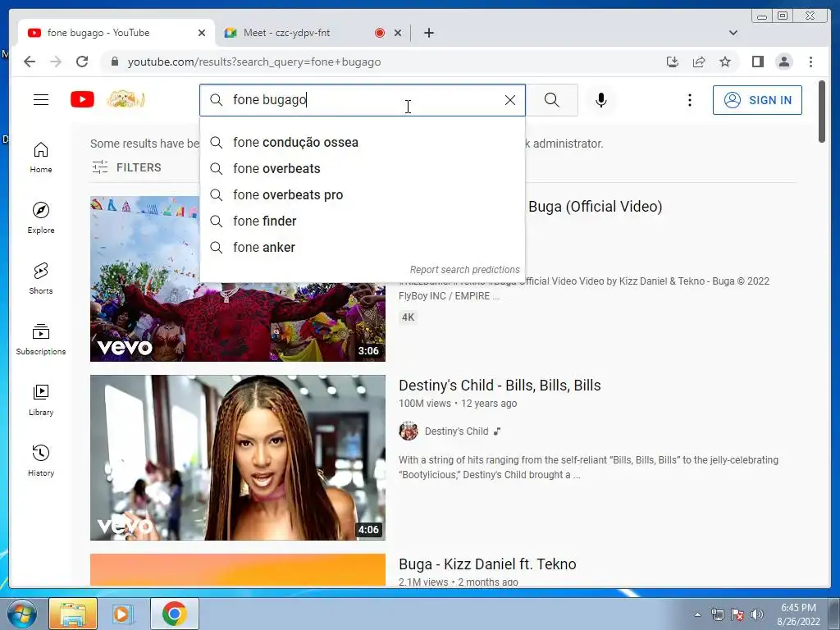840x630 pixels.
Task: View site info via padlock icon
Action: (x=114, y=62)
